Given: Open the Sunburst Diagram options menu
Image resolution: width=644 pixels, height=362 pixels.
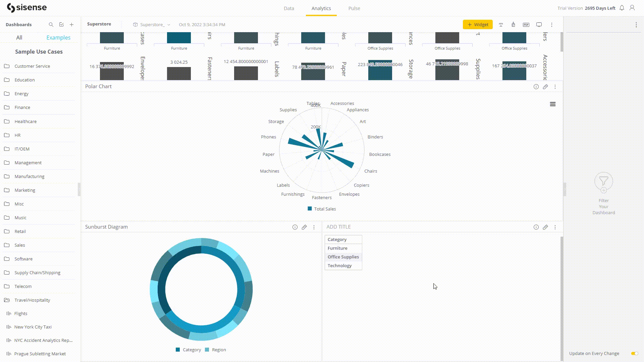Looking at the screenshot, I should tap(314, 226).
